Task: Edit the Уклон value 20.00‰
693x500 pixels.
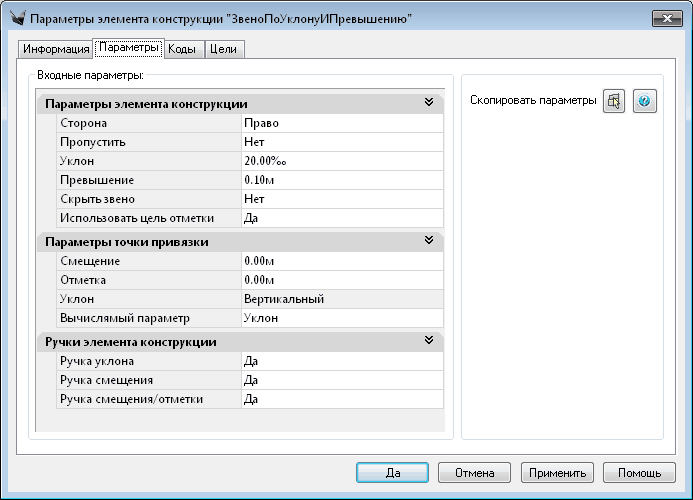Action: 340,161
